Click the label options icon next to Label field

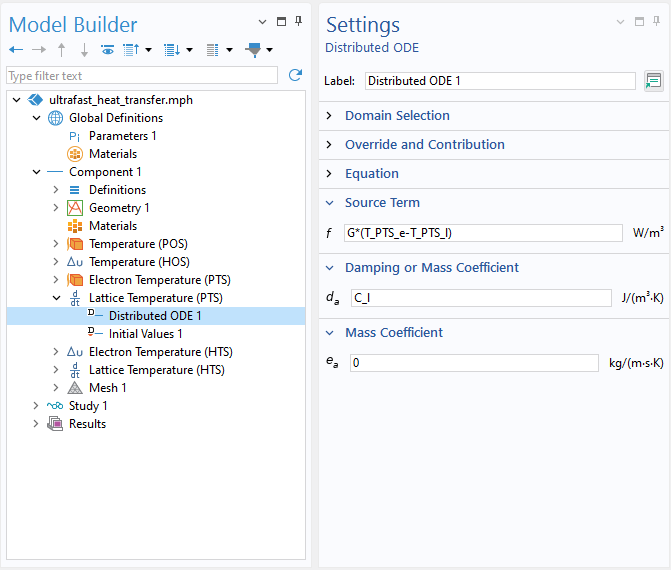[654, 81]
